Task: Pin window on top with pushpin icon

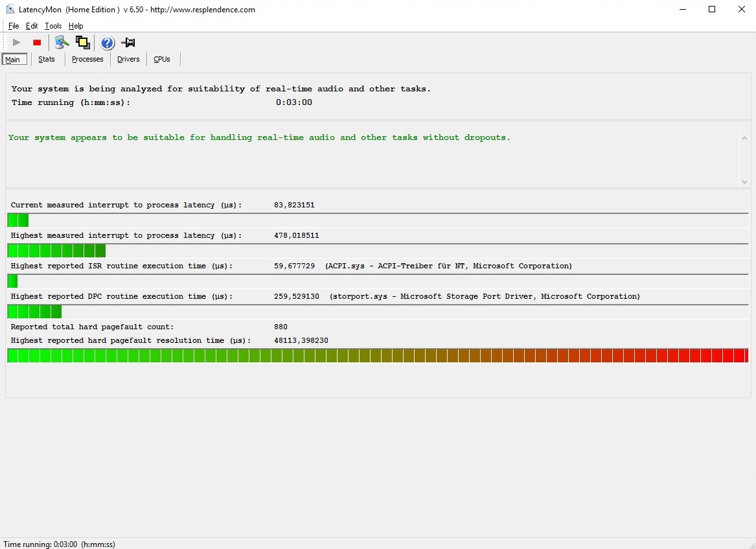Action: [x=128, y=42]
